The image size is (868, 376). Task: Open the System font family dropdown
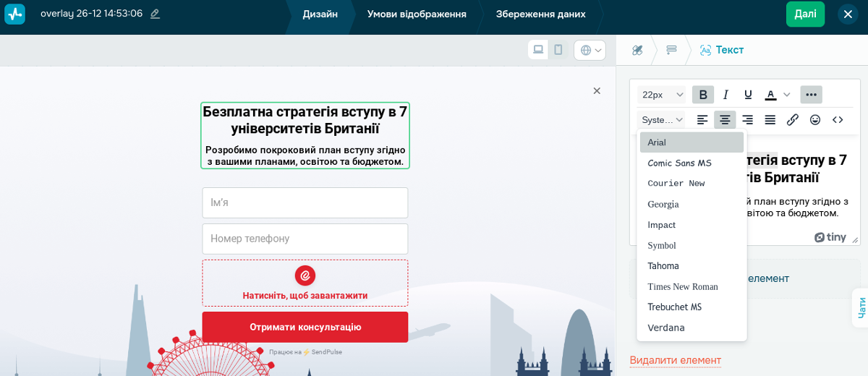click(x=662, y=120)
